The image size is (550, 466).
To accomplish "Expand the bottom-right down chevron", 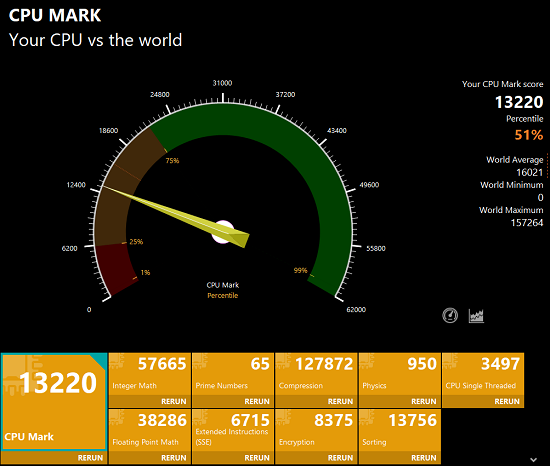I will [534, 459].
